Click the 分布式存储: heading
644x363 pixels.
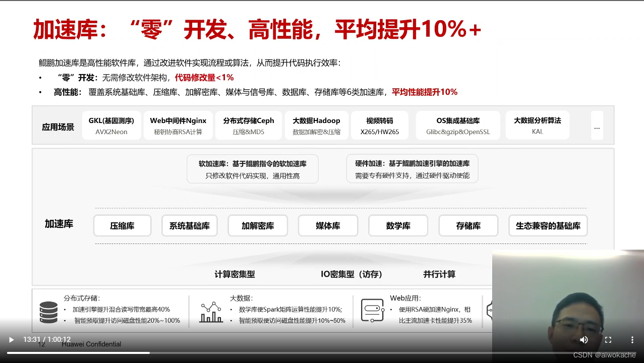(x=82, y=298)
